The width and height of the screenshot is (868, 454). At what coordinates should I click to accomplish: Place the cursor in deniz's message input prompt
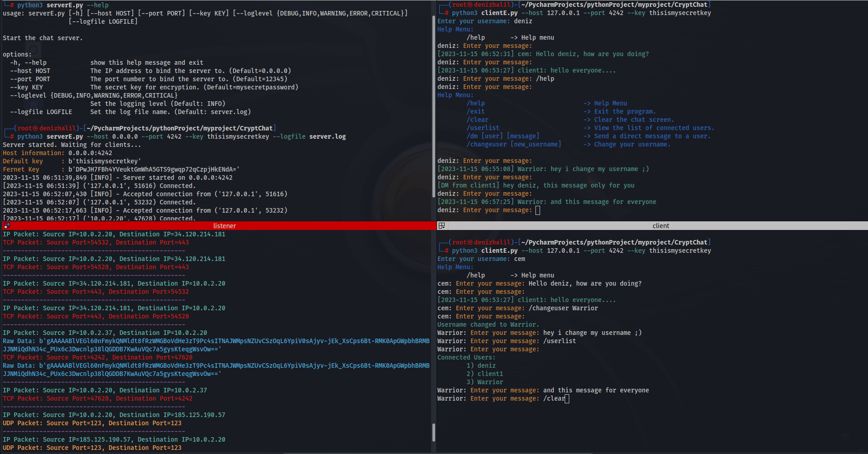538,210
